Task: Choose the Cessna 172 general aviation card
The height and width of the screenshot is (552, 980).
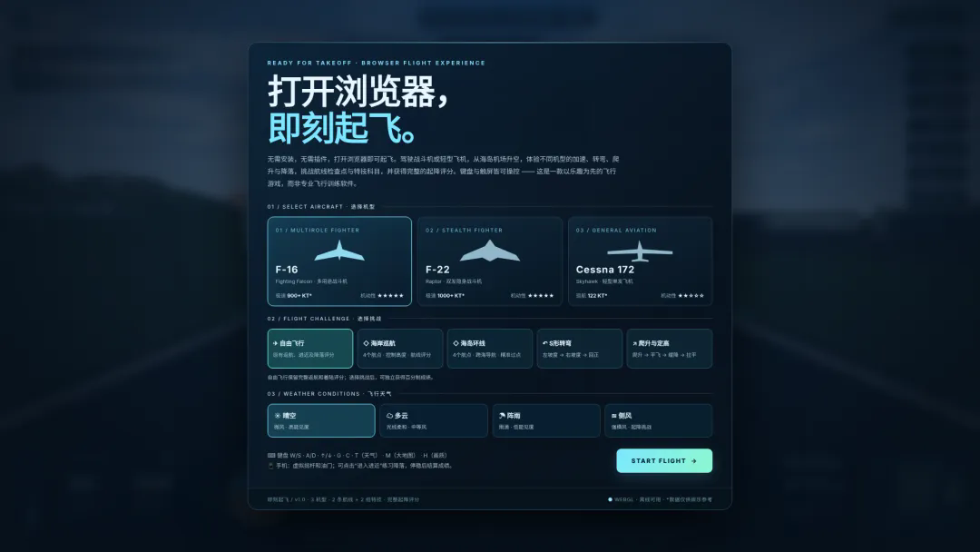Action: coord(640,261)
